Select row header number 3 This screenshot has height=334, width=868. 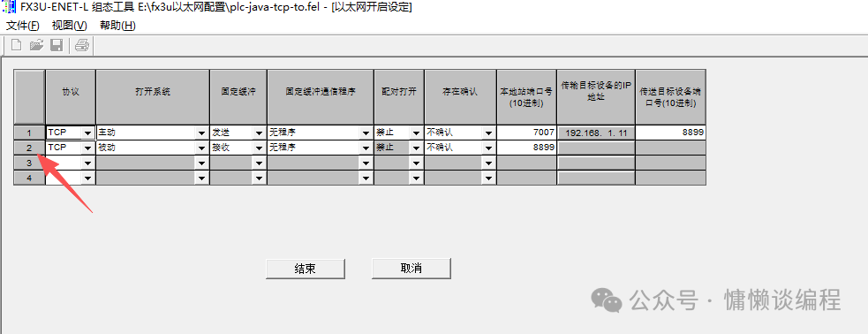point(29,163)
